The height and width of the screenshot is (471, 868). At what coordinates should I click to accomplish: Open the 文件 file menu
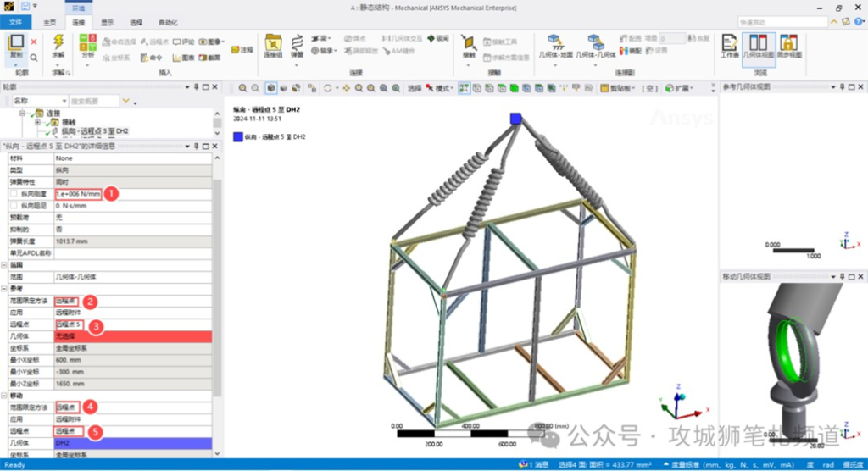[x=16, y=22]
